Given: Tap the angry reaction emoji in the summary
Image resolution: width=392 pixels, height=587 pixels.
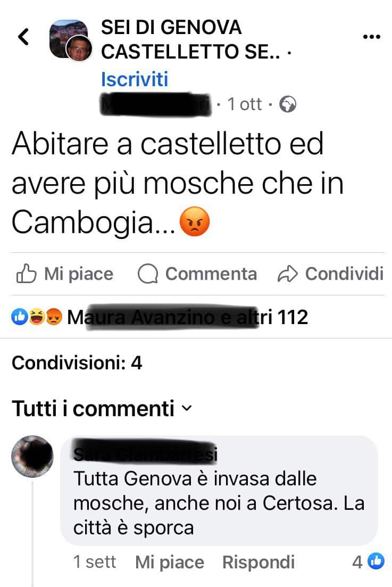Looking at the screenshot, I should [x=54, y=317].
